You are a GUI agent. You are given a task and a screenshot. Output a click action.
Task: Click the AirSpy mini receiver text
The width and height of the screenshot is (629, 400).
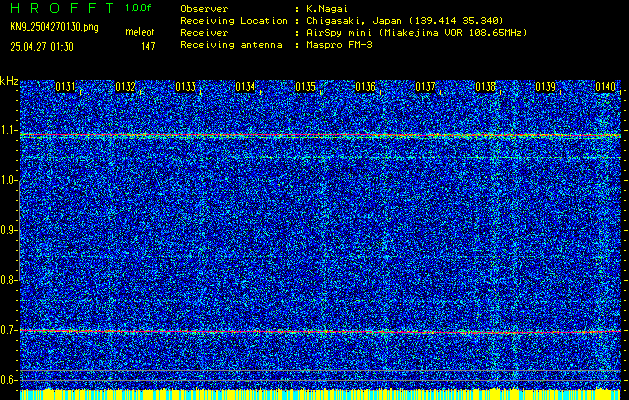pos(416,32)
